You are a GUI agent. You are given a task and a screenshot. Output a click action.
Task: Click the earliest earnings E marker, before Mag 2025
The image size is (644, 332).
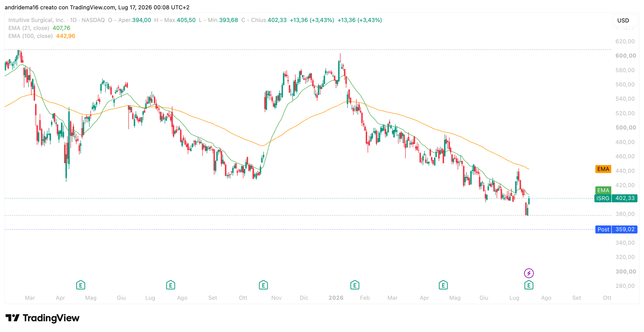click(81, 285)
